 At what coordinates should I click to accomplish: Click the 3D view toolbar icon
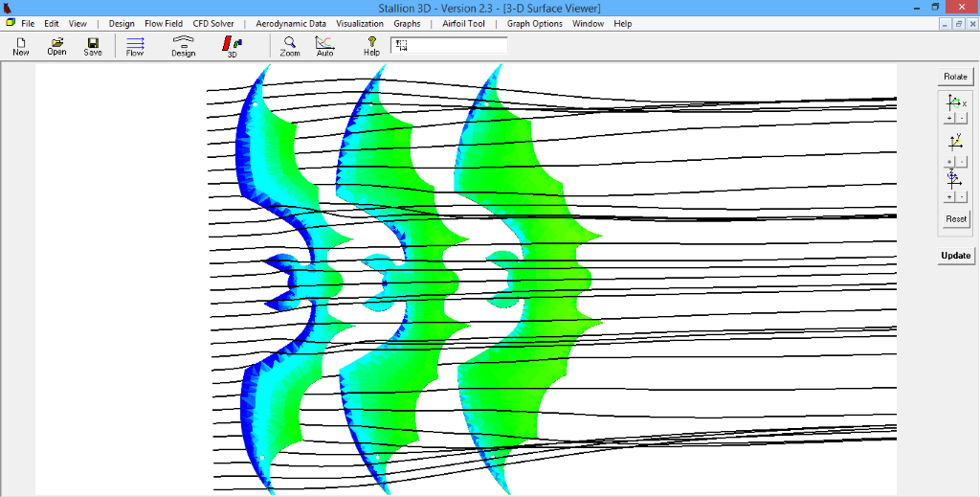(x=233, y=47)
